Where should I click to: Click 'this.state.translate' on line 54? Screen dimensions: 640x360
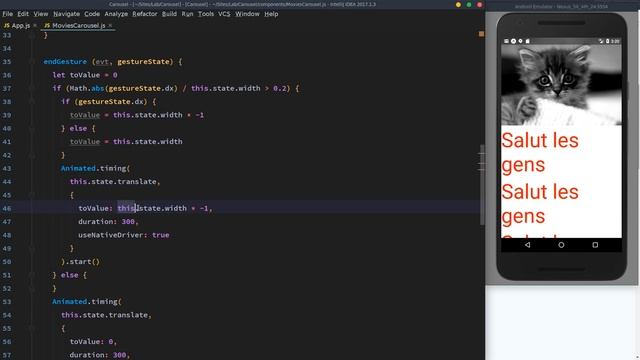point(104,315)
